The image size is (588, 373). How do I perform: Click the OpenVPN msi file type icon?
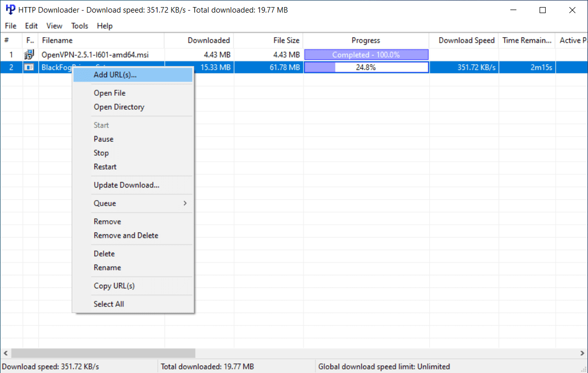coord(29,55)
